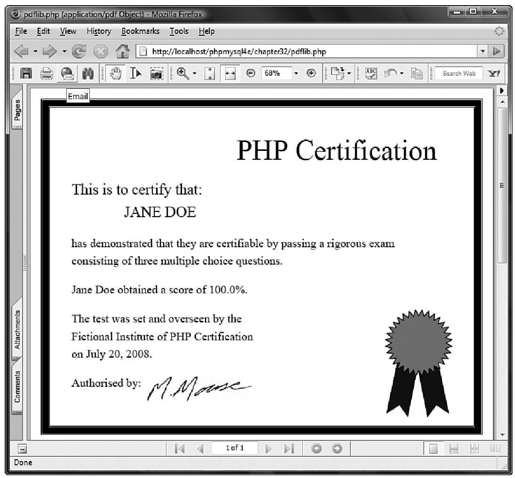This screenshot has height=478, width=515.
Task: Click the Go arrow button
Action: click(497, 51)
